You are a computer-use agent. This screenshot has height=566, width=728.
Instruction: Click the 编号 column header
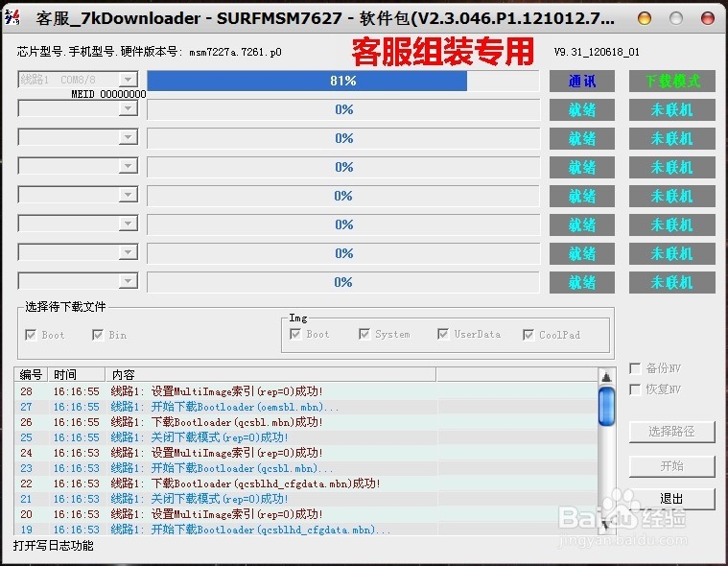(x=31, y=374)
